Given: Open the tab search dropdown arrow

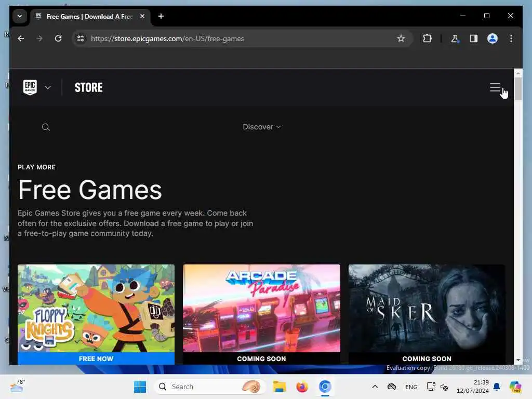Looking at the screenshot, I should coord(20,16).
